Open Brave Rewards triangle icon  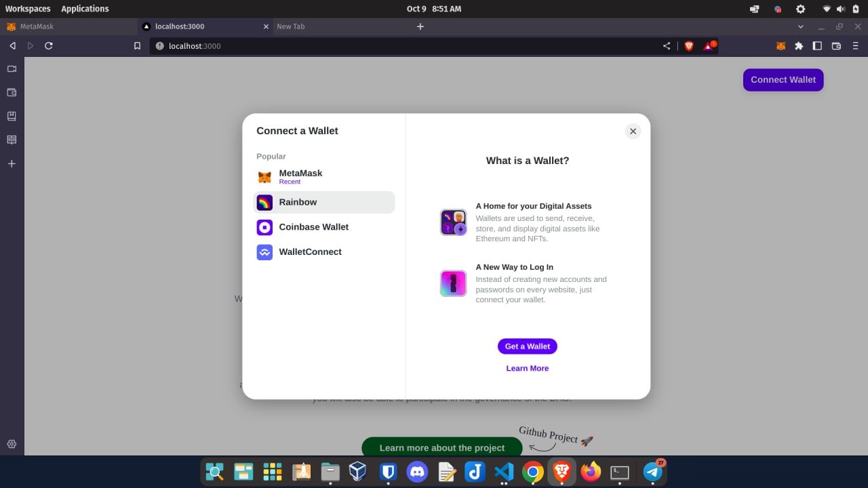click(709, 46)
